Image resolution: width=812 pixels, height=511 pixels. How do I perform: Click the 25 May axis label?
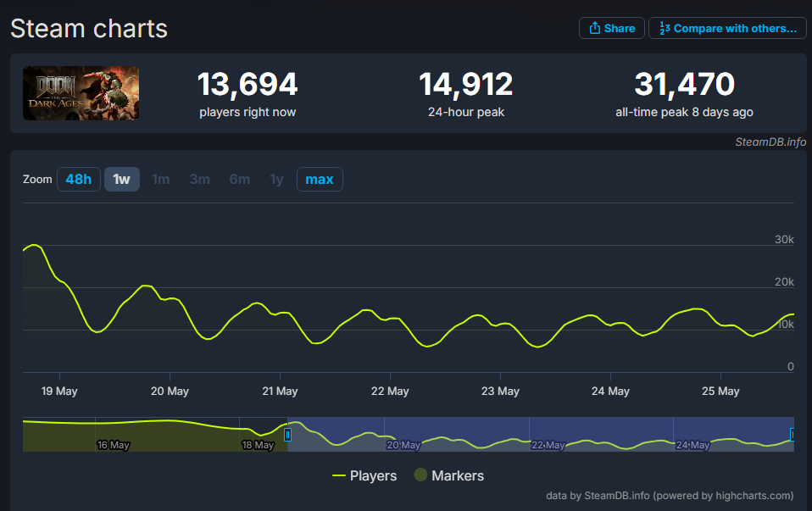720,392
